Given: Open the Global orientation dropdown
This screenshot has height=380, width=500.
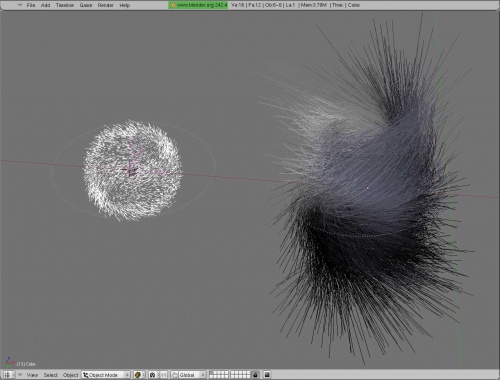Looking at the screenshot, I should (x=193, y=375).
